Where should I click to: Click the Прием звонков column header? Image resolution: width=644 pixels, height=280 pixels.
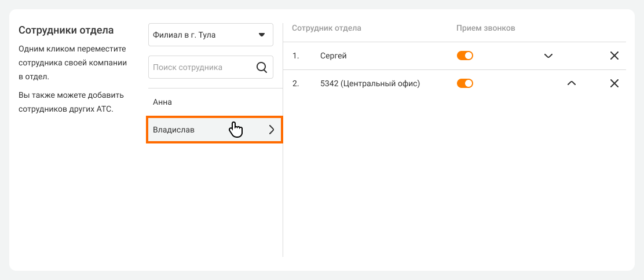(485, 28)
